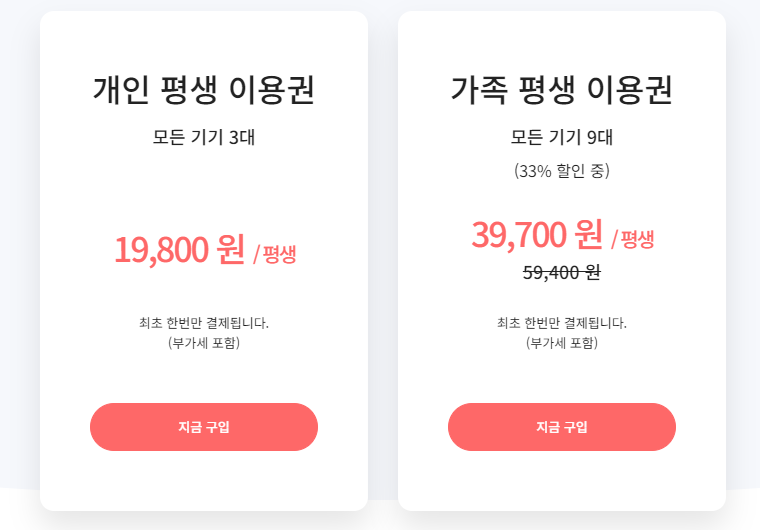The height and width of the screenshot is (530, 760).
Task: Click the /평생 label beside the 19,800 price
Action: [x=275, y=254]
